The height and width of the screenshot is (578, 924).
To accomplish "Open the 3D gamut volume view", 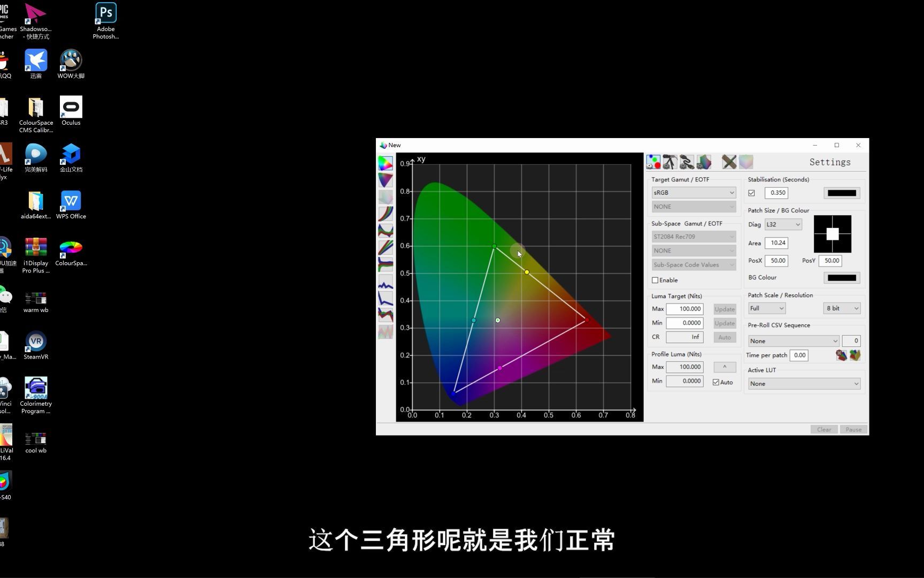I will point(386,180).
